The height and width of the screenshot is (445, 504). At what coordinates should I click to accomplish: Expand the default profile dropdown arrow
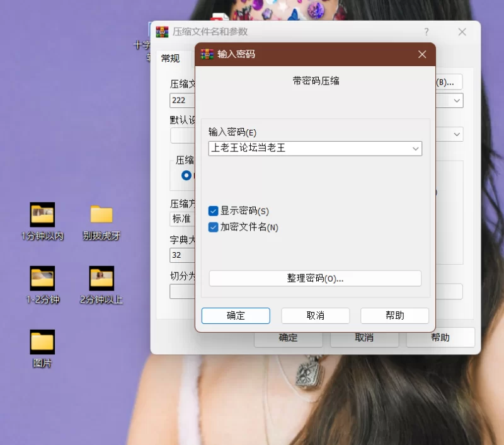pos(457,134)
